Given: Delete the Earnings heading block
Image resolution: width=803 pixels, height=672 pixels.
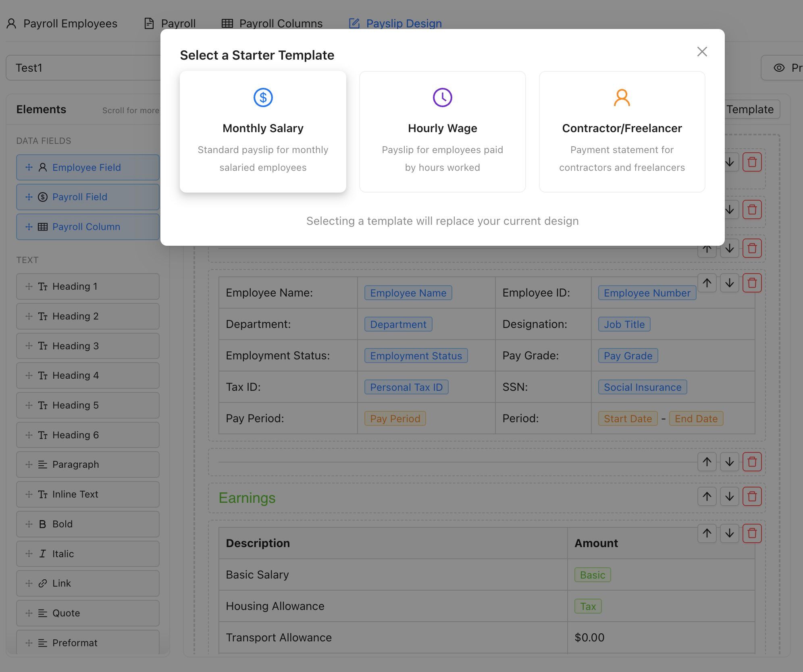Looking at the screenshot, I should pos(752,496).
